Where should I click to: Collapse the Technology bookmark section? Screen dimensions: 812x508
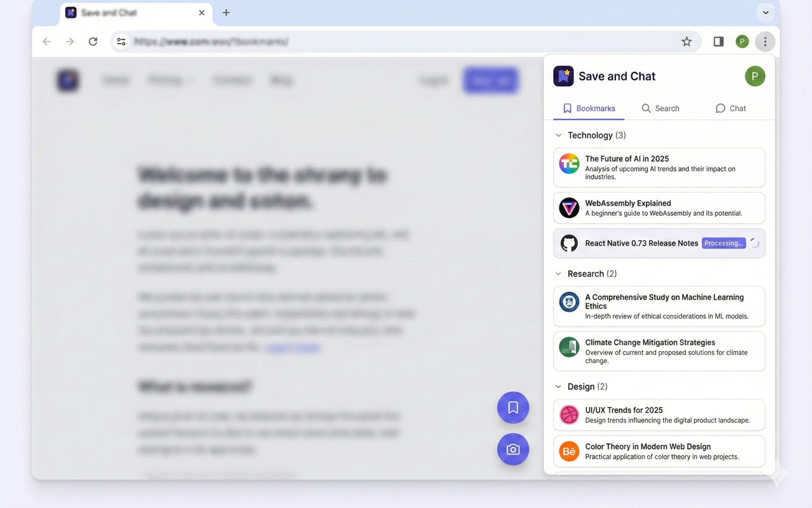point(558,135)
